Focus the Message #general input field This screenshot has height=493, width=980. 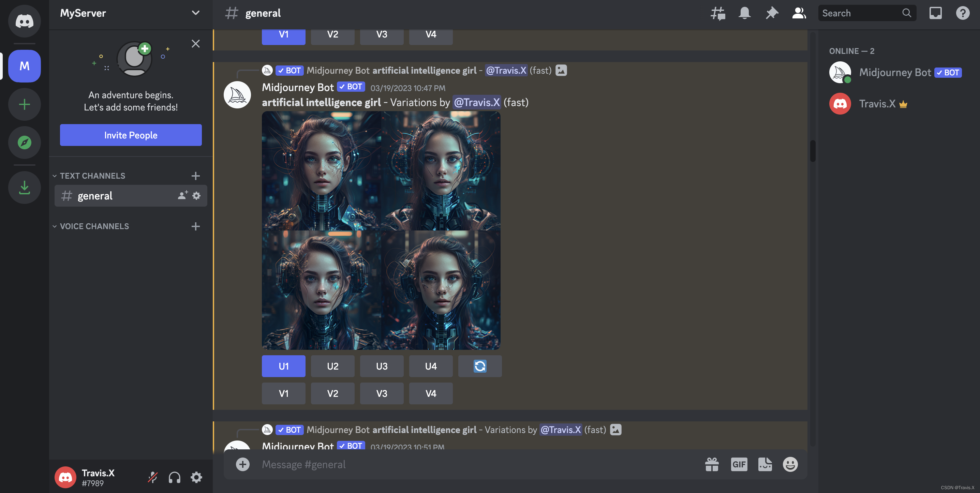(457, 464)
